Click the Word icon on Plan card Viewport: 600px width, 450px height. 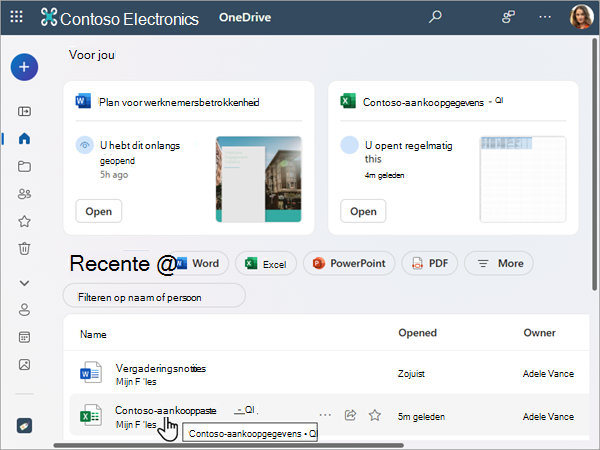point(83,101)
